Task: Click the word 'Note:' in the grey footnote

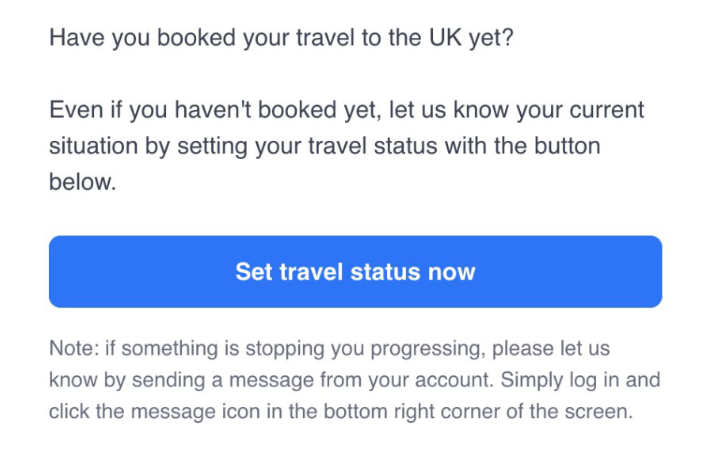Action: pyautogui.click(x=74, y=348)
